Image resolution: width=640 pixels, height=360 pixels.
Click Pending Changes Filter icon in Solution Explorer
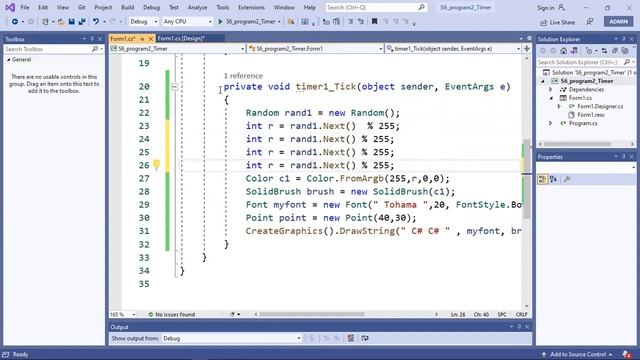coord(589,51)
